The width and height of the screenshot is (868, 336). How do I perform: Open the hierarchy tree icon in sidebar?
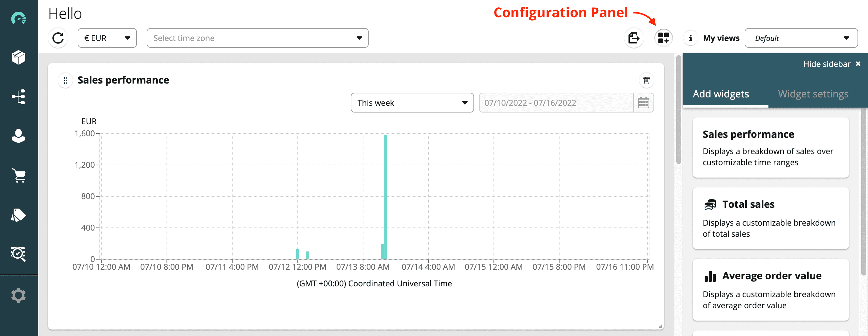[x=18, y=97]
